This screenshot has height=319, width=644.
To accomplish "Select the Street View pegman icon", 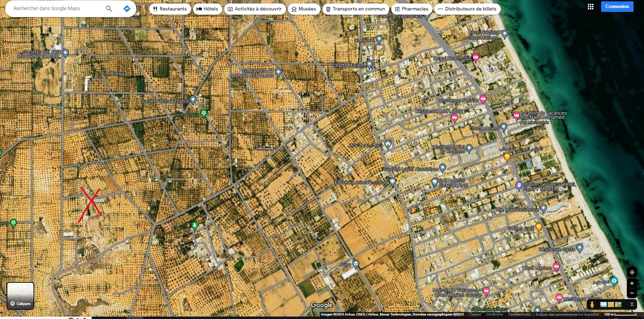I will click(592, 304).
